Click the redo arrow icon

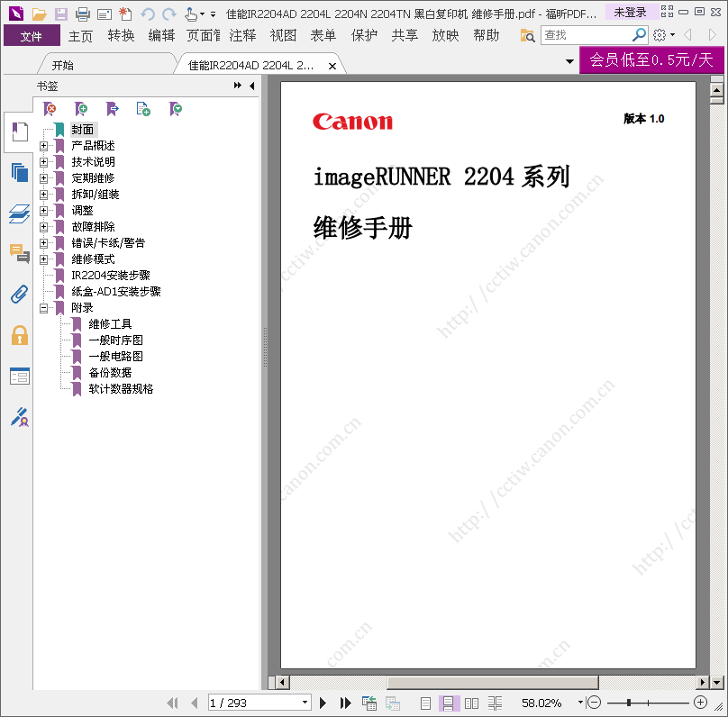tap(169, 14)
